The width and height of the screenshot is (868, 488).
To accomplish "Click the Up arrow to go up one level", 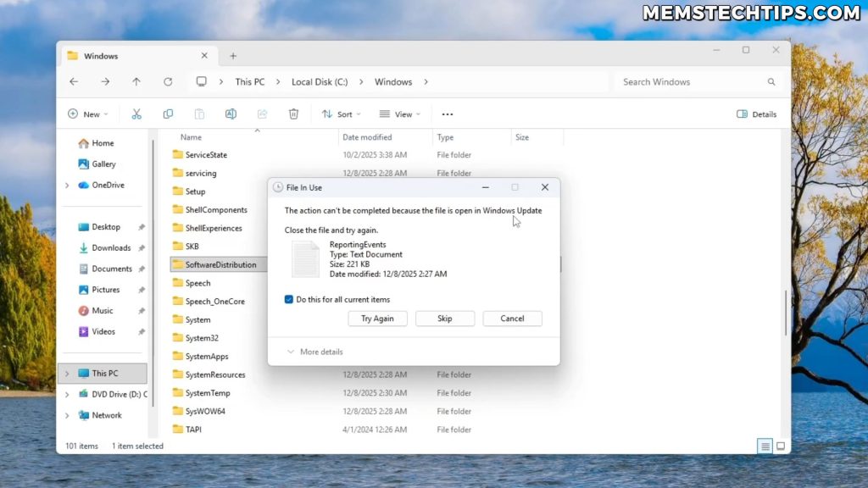I will [x=136, y=81].
